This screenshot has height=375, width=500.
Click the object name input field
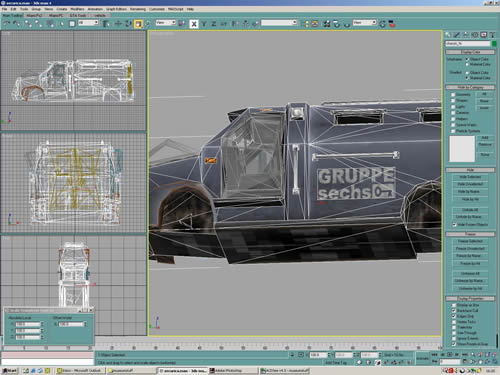click(x=468, y=43)
